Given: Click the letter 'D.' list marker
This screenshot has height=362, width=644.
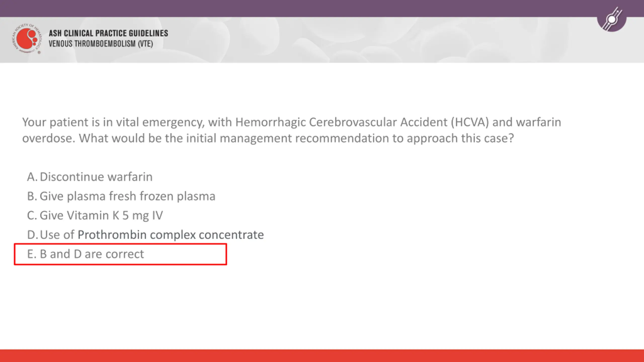Looking at the screenshot, I should (32, 235).
